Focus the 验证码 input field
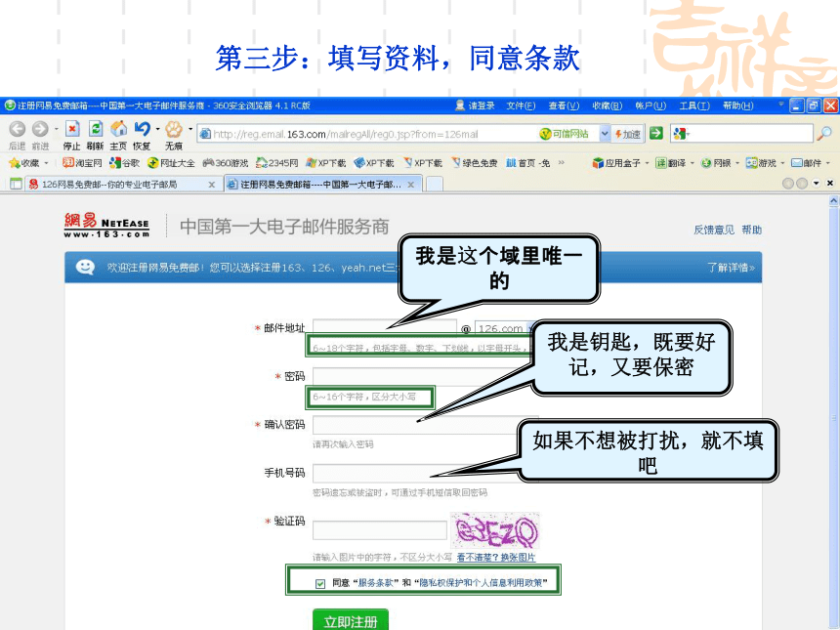The width and height of the screenshot is (840, 630). pyautogui.click(x=380, y=530)
